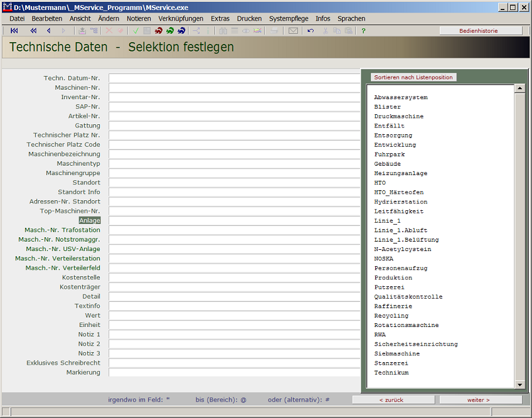Click the envelope mail toolbar icon
The width and height of the screenshot is (532, 418).
293,31
